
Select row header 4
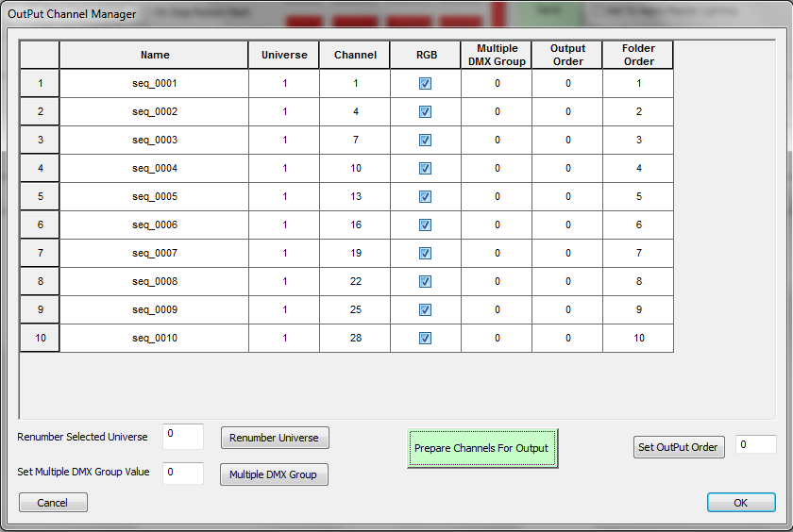pos(40,168)
